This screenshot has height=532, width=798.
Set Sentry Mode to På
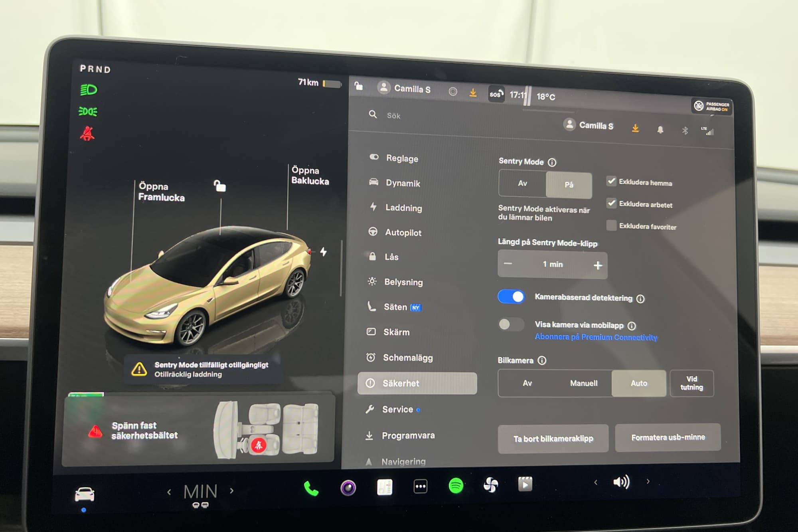(x=569, y=185)
